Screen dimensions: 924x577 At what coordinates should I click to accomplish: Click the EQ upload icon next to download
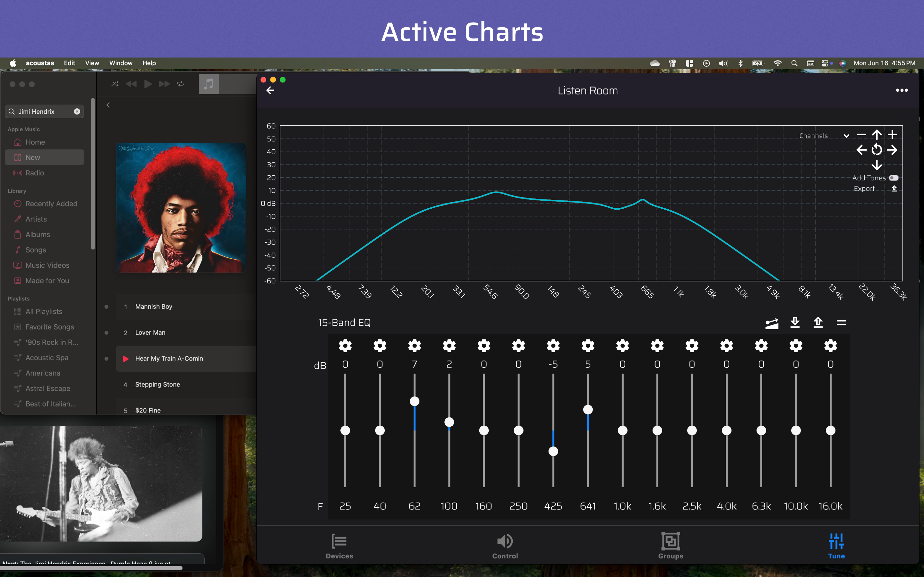coord(818,322)
